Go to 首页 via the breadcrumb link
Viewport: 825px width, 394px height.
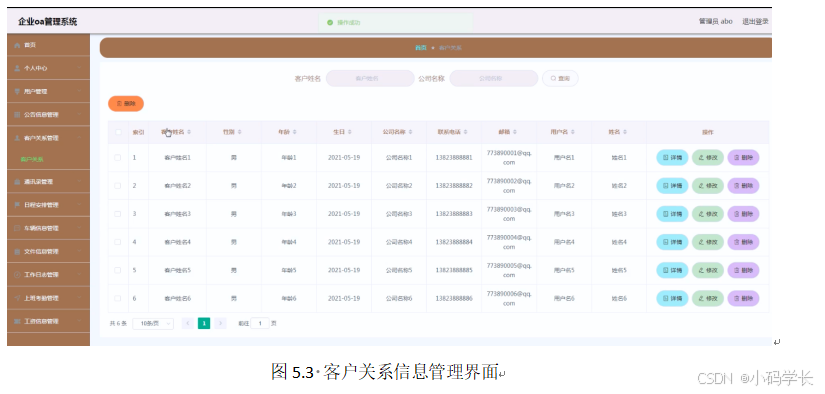point(420,47)
